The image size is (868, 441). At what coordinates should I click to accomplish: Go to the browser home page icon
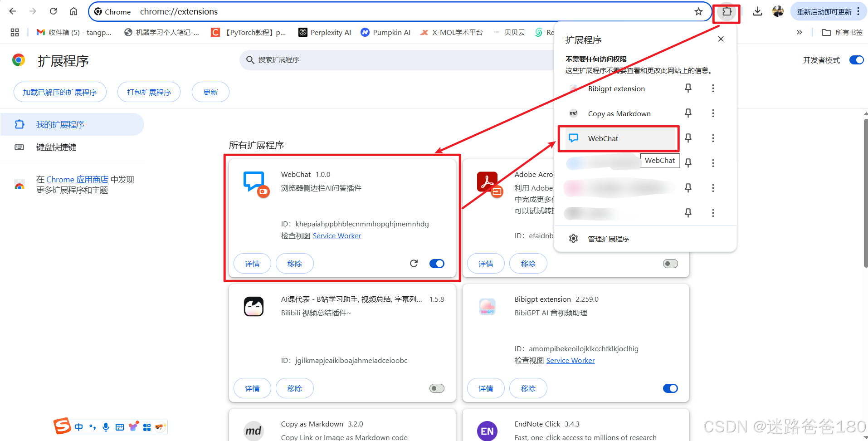tap(73, 11)
